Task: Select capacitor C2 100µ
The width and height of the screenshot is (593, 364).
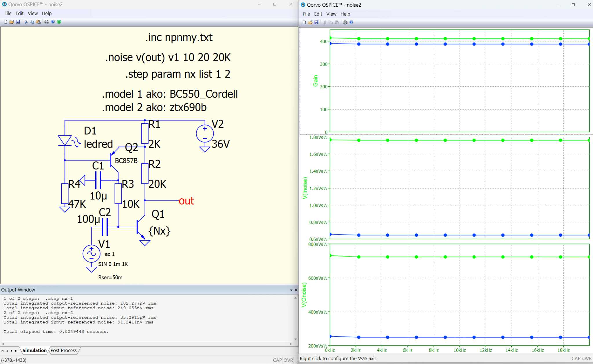Action: pos(105,227)
